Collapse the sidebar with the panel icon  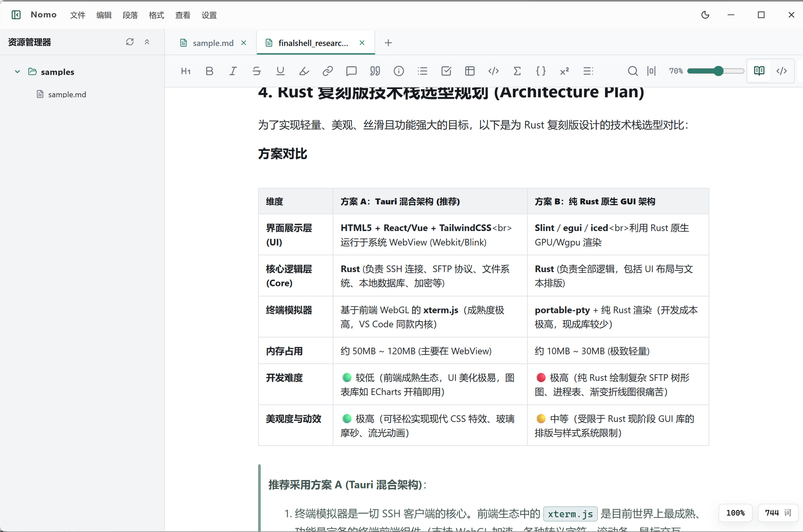point(16,15)
